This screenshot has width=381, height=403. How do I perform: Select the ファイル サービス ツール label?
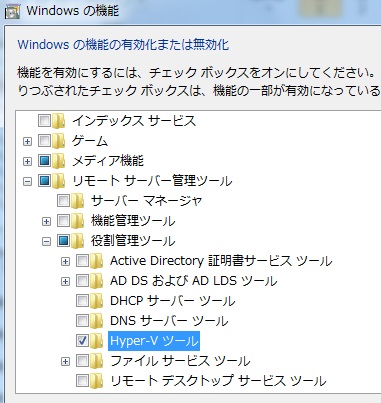click(x=180, y=361)
